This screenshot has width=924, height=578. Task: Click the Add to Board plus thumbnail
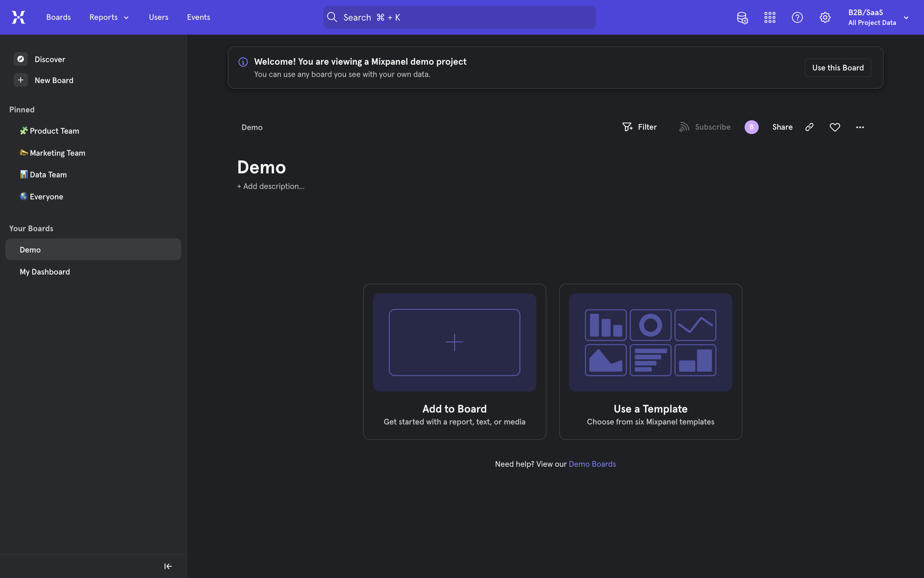tap(454, 342)
